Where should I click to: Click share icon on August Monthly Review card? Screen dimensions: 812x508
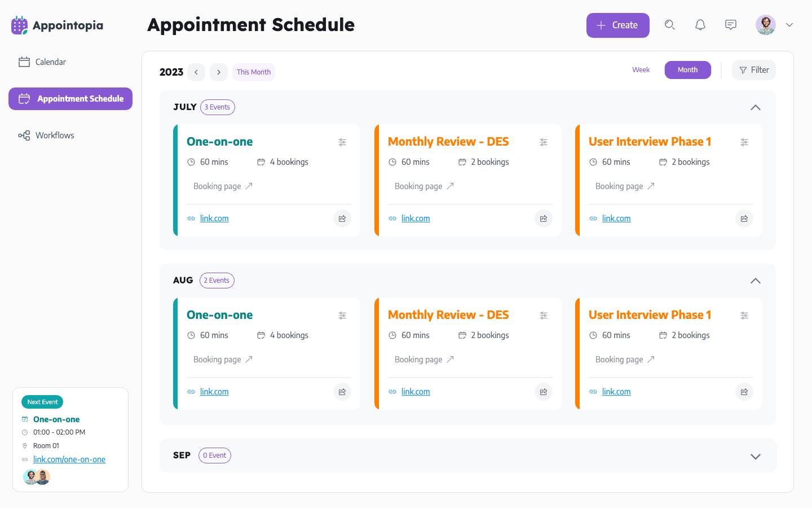pyautogui.click(x=544, y=392)
